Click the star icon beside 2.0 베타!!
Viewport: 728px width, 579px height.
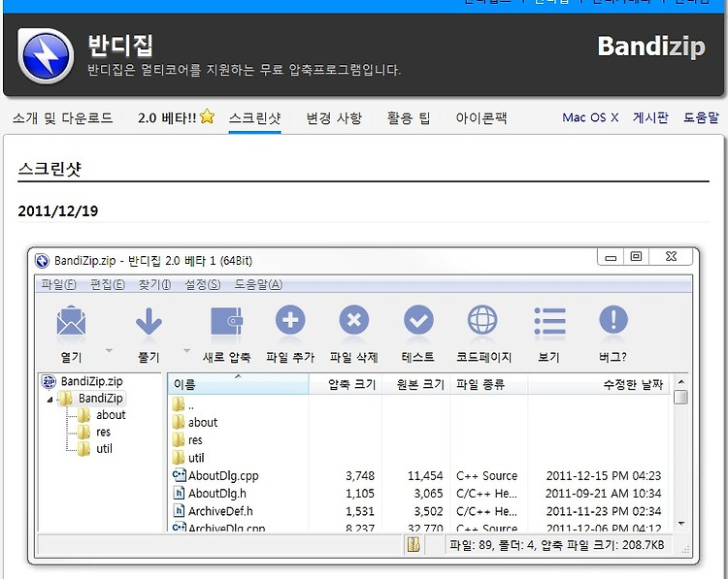pos(207,116)
